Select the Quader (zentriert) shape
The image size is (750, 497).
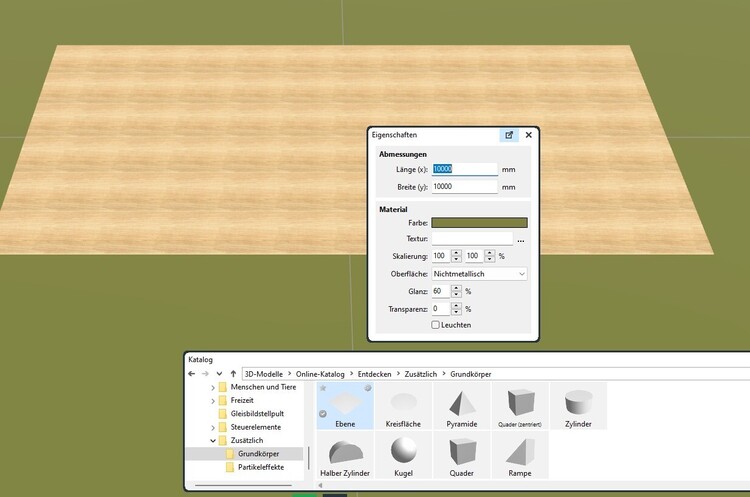click(520, 406)
